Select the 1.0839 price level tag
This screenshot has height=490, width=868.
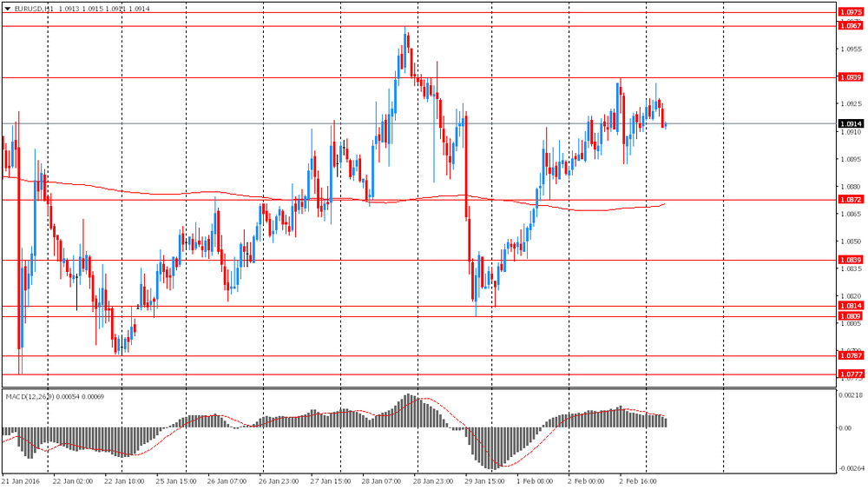851,260
